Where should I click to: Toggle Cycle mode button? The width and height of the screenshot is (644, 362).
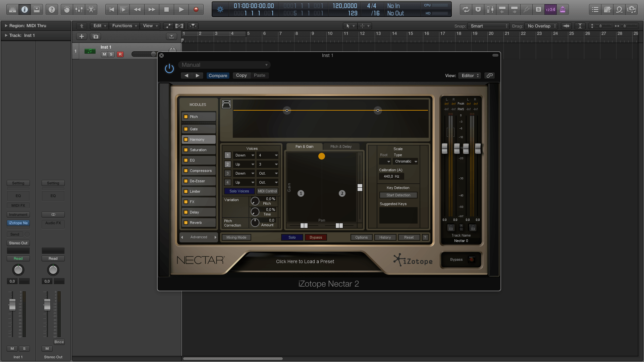point(466,10)
